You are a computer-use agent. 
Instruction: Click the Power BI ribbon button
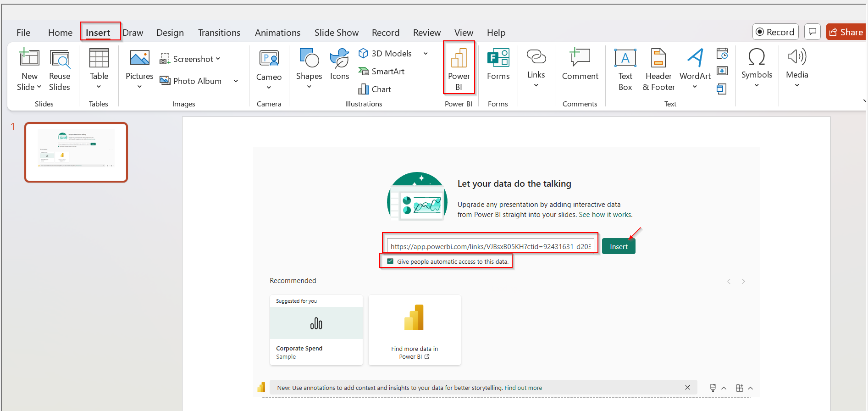coord(459,69)
